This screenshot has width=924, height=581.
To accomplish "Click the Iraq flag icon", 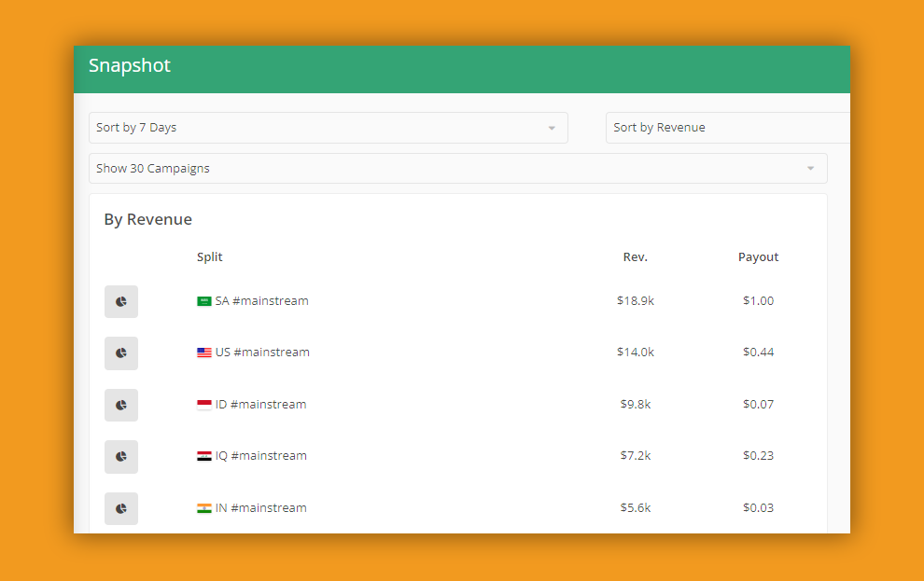I will click(x=203, y=456).
